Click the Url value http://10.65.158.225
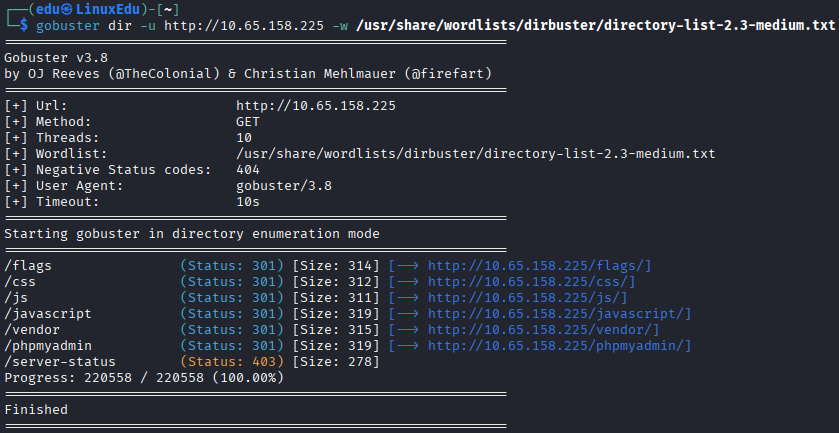The image size is (839, 433). click(x=316, y=106)
